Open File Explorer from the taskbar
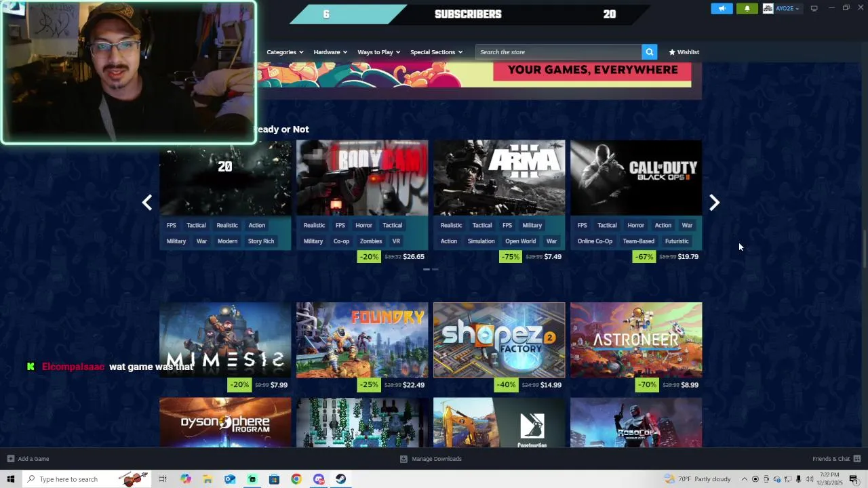This screenshot has height=488, width=868. (208, 479)
